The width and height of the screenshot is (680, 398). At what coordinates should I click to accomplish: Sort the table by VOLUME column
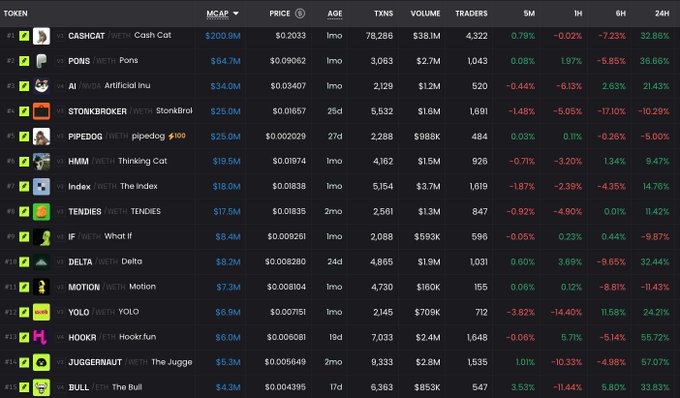pyautogui.click(x=425, y=13)
